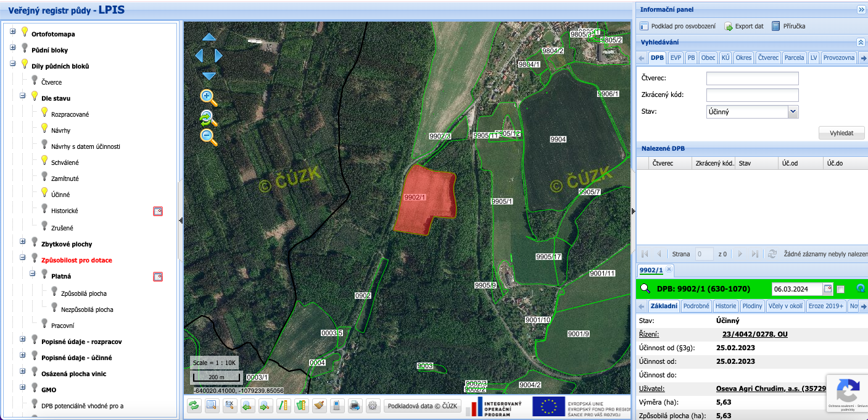The height and width of the screenshot is (420, 868).
Task: Open the Export dat function
Action: pos(743,27)
